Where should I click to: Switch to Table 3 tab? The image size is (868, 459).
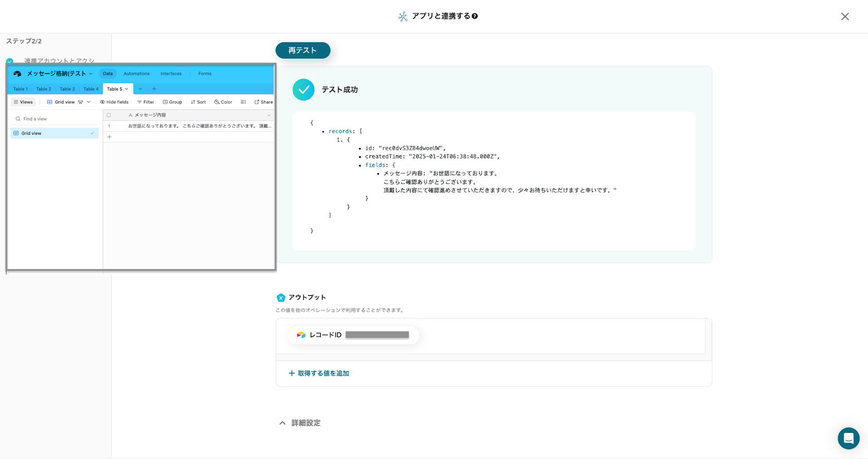tap(67, 89)
